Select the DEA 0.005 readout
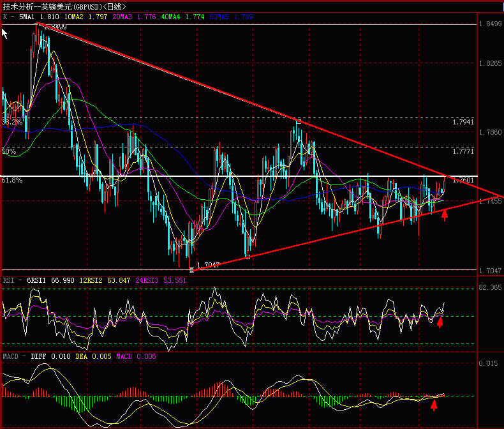Screen dimensions: 504x429 pos(94,356)
